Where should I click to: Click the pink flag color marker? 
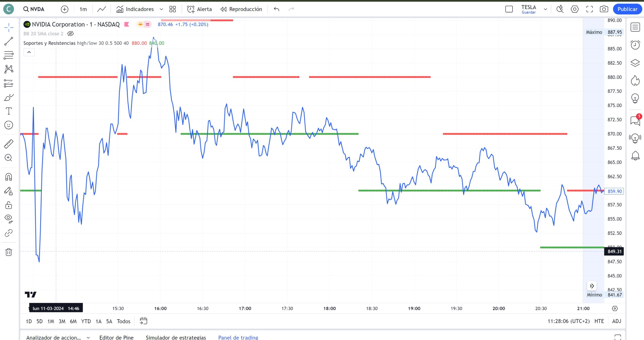click(x=127, y=24)
